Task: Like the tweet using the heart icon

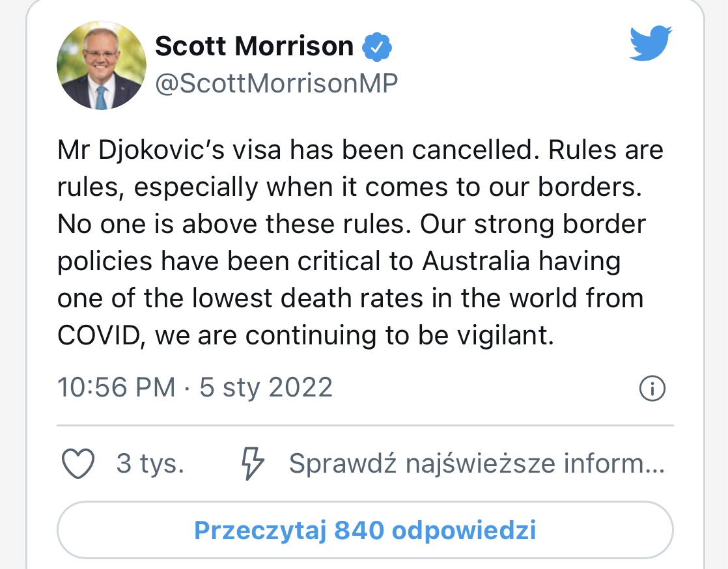Action: (x=78, y=464)
